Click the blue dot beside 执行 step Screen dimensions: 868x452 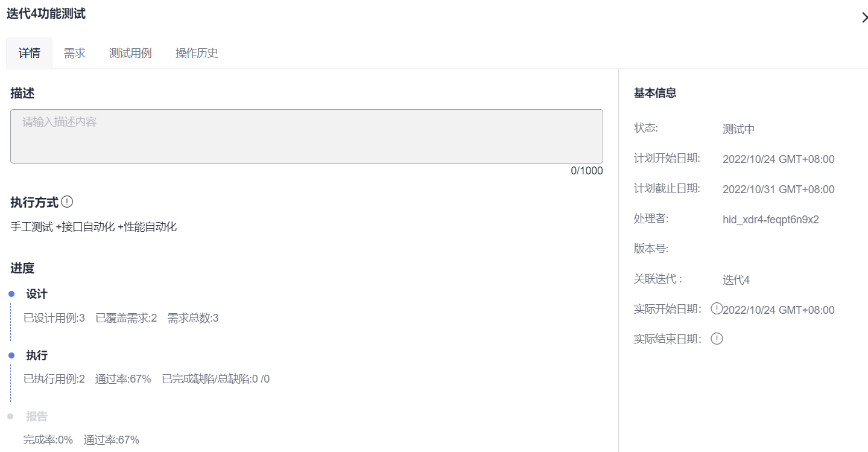11,355
